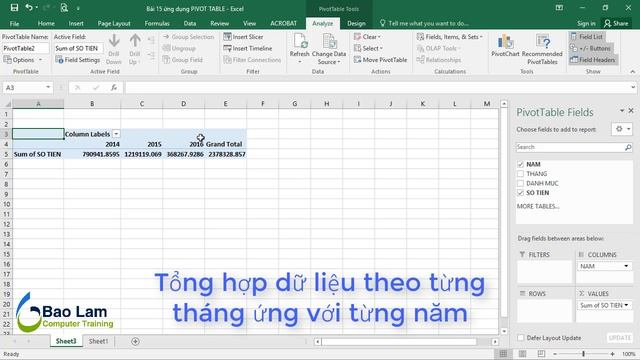Viewport: 640px width, 360px height.
Task: Toggle Field List pane button
Action: [x=587, y=37]
